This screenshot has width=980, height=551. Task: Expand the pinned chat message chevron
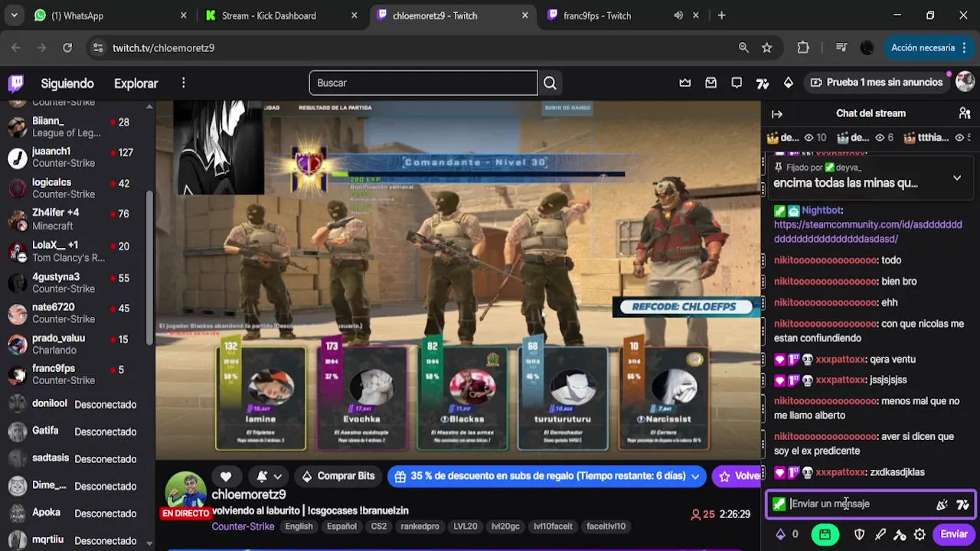coord(957,178)
